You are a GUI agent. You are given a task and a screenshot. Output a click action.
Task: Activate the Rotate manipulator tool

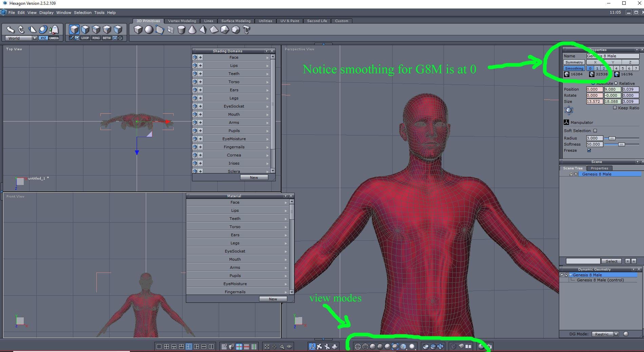[x=21, y=30]
